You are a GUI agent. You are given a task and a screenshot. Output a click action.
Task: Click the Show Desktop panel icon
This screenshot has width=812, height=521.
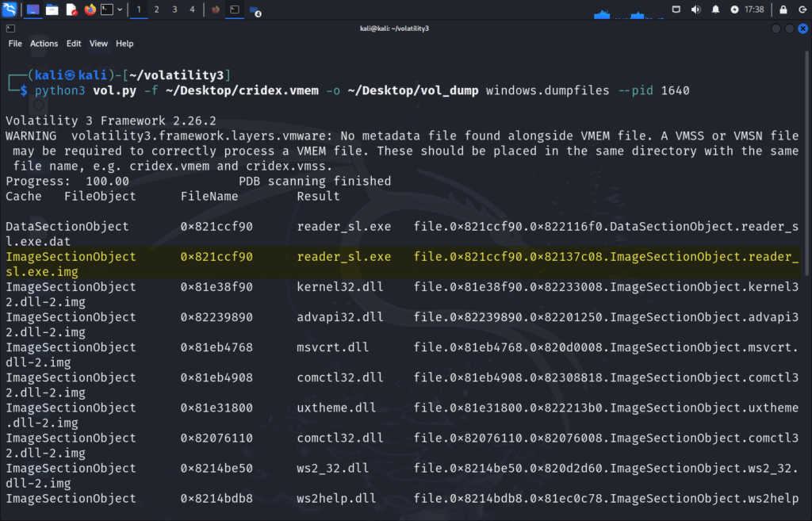[x=33, y=10]
